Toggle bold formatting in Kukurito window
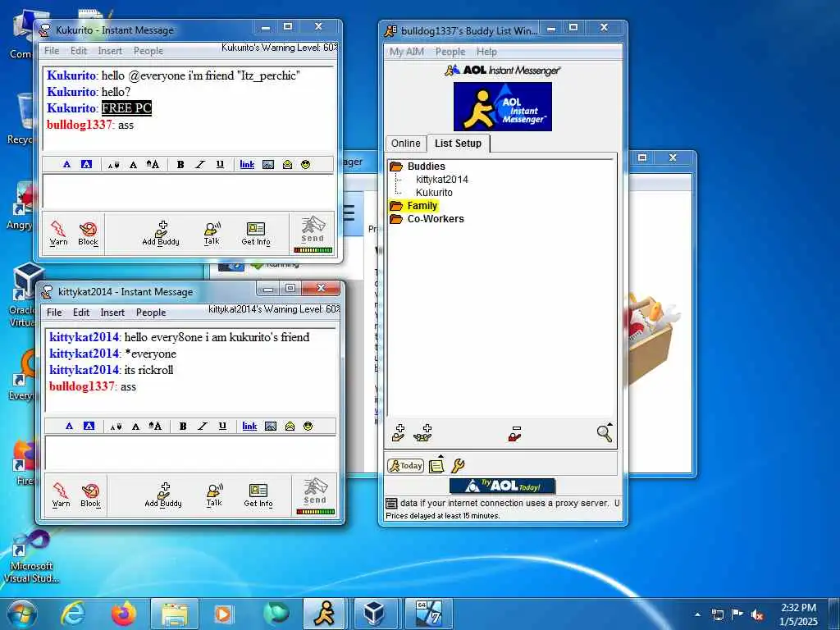Viewport: 840px width, 630px height. [x=180, y=164]
